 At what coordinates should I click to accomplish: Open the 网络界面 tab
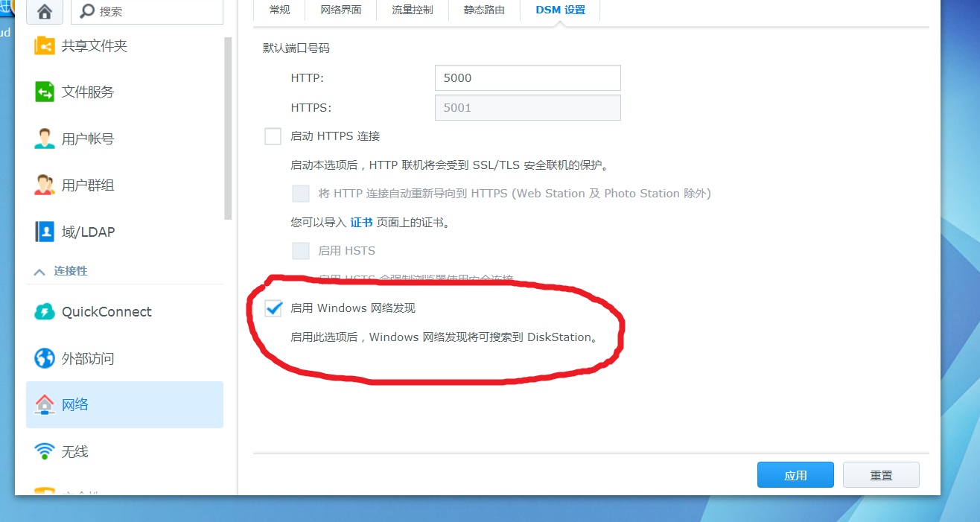tap(340, 10)
